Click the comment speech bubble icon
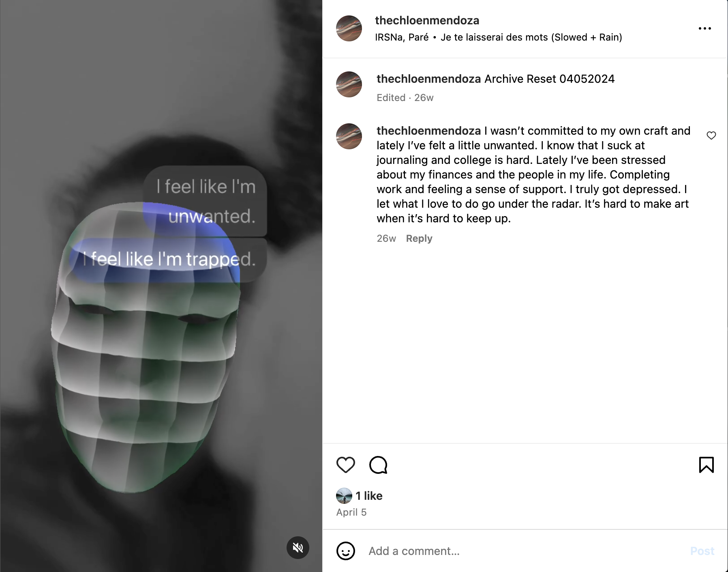This screenshot has width=728, height=572. coord(379,465)
